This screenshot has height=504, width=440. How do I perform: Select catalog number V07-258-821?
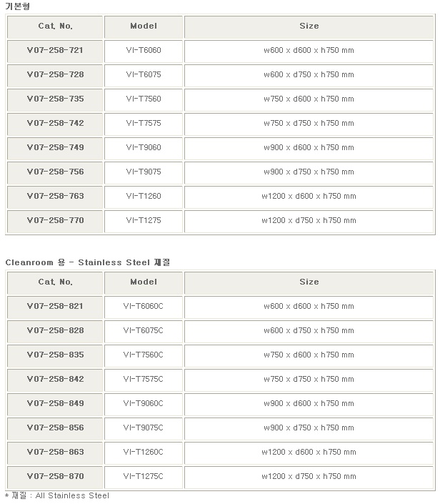point(55,307)
